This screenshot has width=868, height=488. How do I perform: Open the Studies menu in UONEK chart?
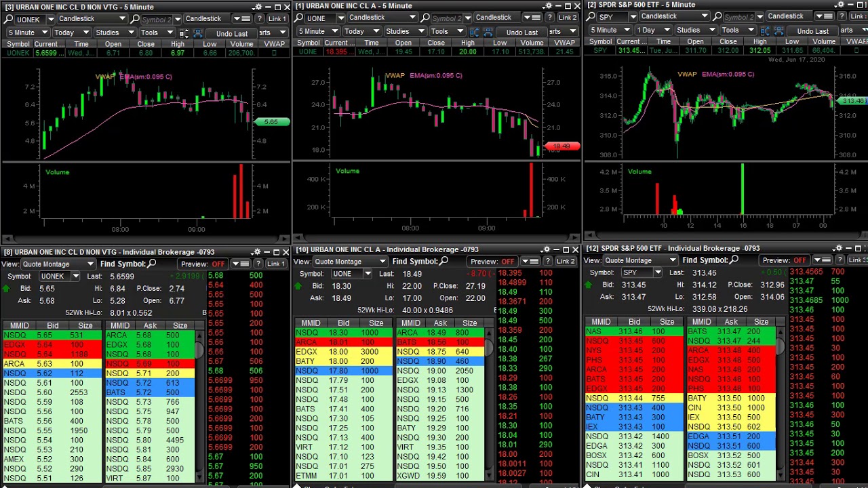pos(115,33)
